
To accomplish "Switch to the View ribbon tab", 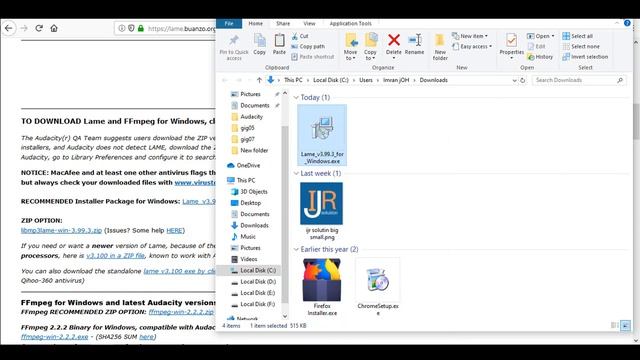I will pos(309,24).
